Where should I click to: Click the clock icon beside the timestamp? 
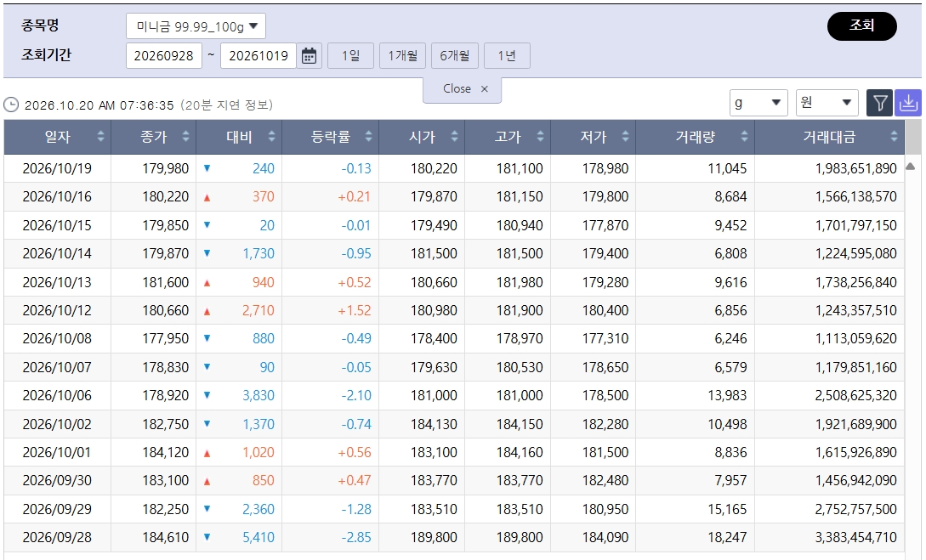[11, 105]
